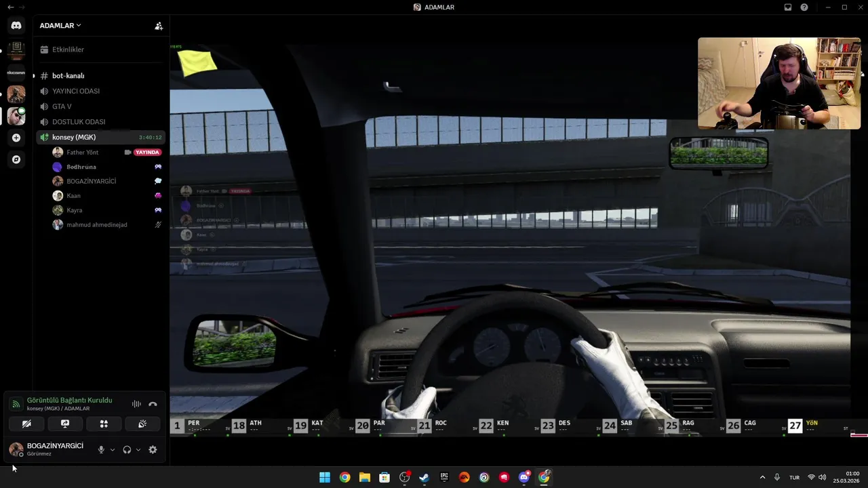Viewport: 868px width, 488px height.
Task: Open the first server icon in sidebar
Action: (16, 50)
